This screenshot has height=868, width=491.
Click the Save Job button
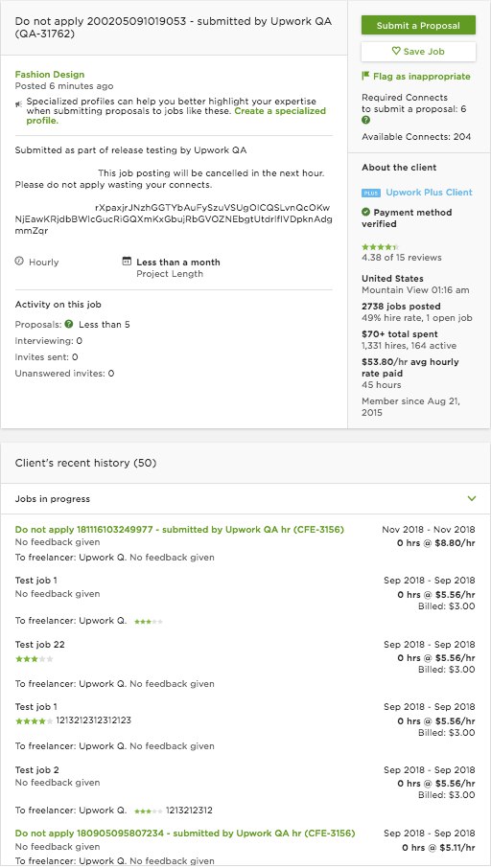(418, 52)
